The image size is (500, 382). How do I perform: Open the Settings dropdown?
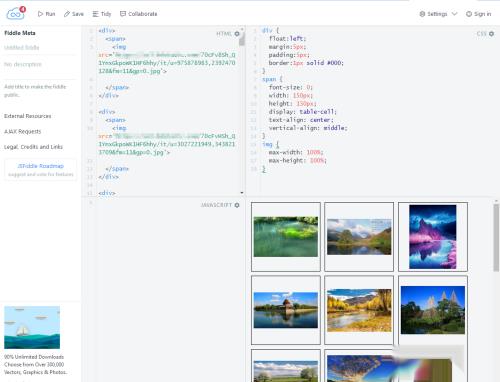(x=438, y=14)
